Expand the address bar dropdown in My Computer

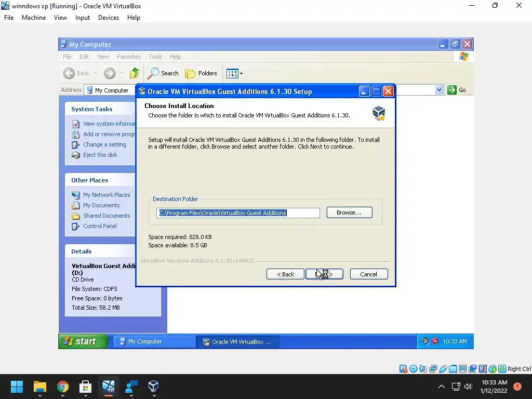pyautogui.click(x=440, y=90)
